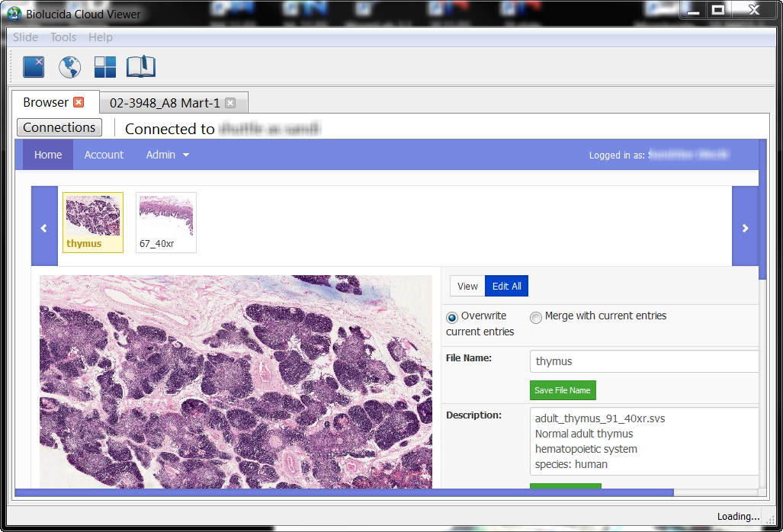The width and height of the screenshot is (783, 532).
Task: Expand the Admin dropdown menu
Action: (168, 155)
